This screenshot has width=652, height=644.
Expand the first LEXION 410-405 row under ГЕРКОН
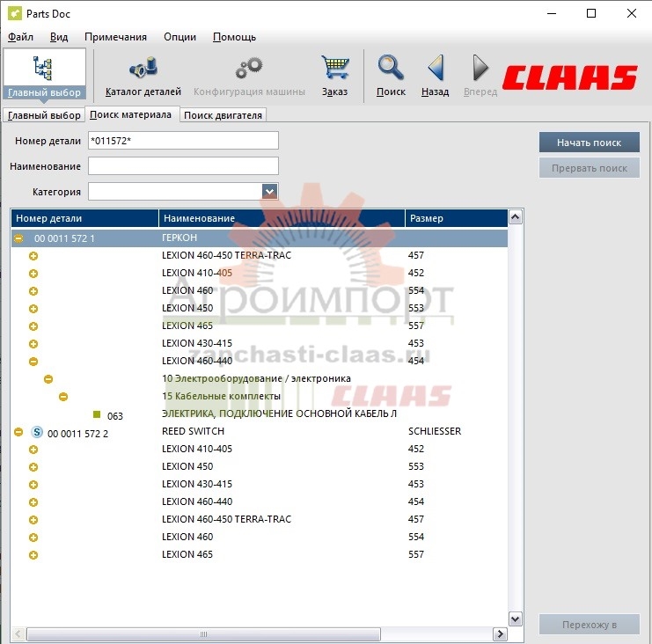tap(33, 274)
